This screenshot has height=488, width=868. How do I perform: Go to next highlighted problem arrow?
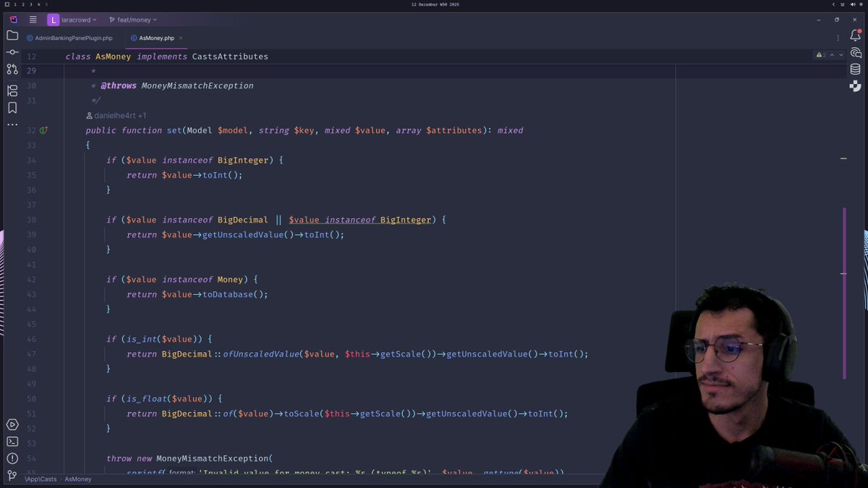click(841, 55)
